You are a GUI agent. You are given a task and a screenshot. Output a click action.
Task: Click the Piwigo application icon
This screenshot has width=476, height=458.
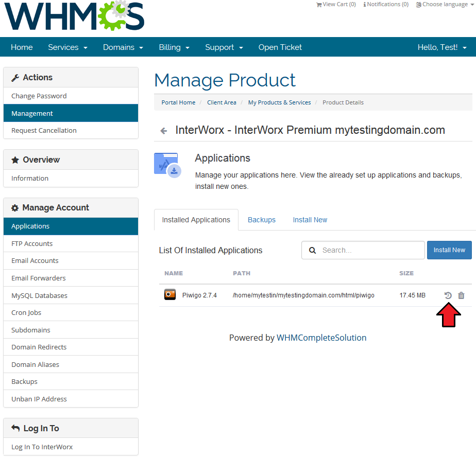tap(170, 294)
